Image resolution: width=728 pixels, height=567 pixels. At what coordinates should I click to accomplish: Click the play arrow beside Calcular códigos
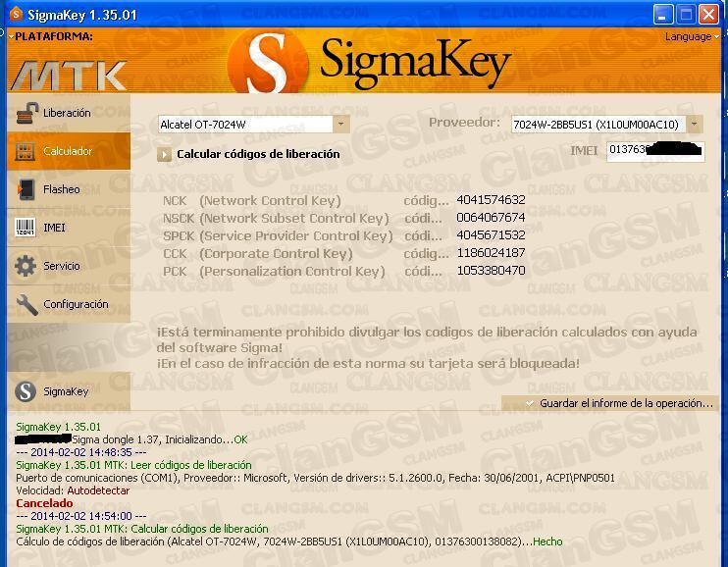click(164, 155)
